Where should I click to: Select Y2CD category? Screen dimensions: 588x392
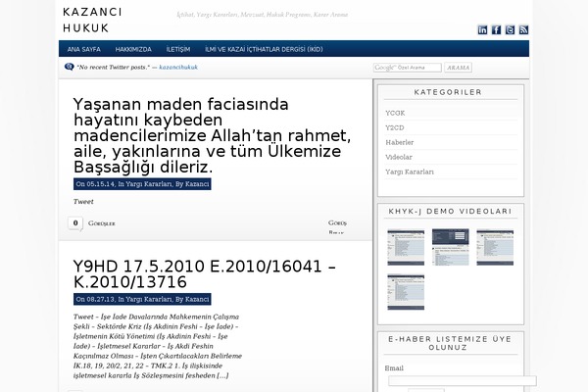tap(395, 127)
